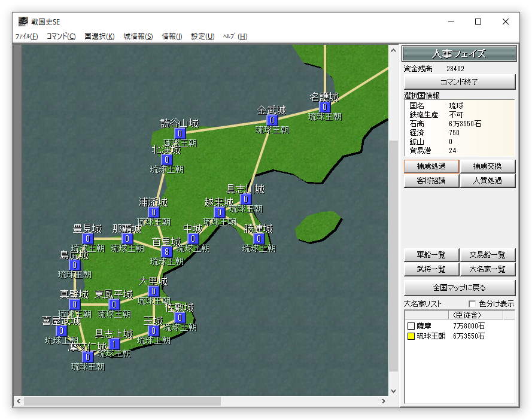Open the 武将一覧 list
Image resolution: width=532 pixels, height=420 pixels.
pos(431,270)
